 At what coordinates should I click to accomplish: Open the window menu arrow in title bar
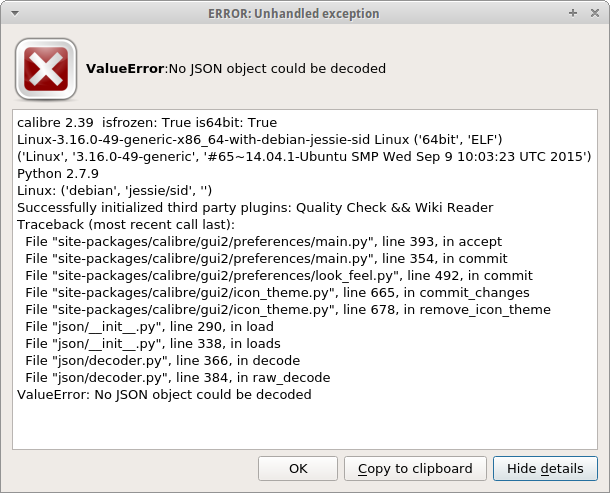[13, 14]
